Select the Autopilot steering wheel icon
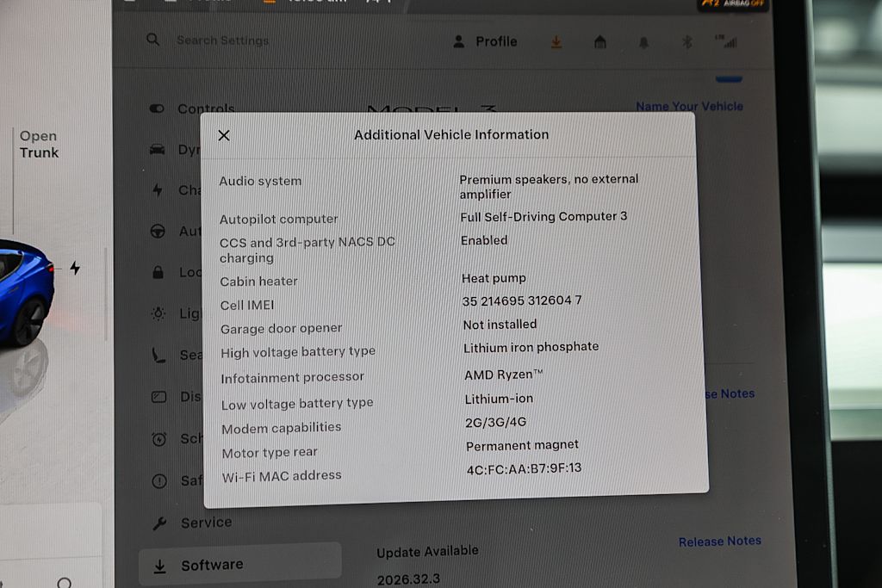This screenshot has width=882, height=588. (158, 231)
